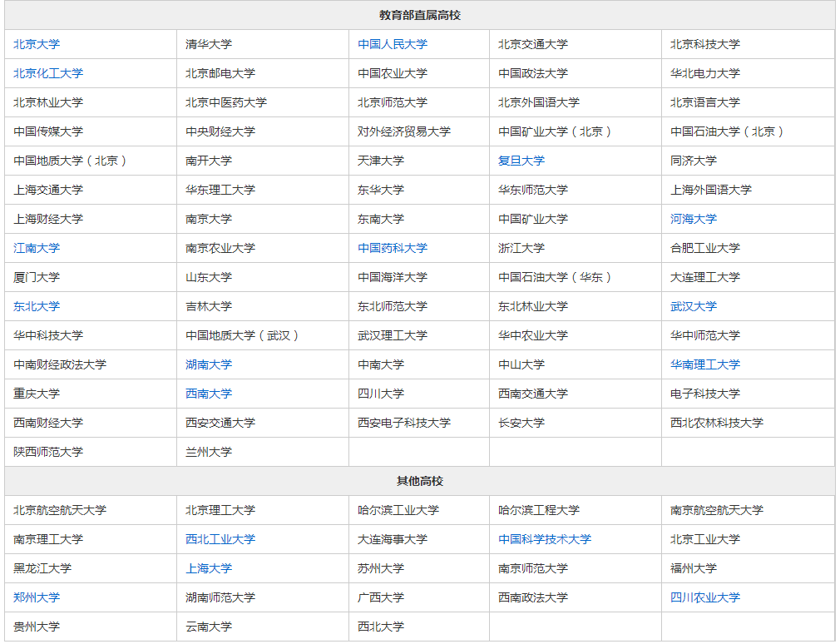This screenshot has width=840, height=644.
Task: Select the 上海交通大学 cell
Action: [91, 190]
